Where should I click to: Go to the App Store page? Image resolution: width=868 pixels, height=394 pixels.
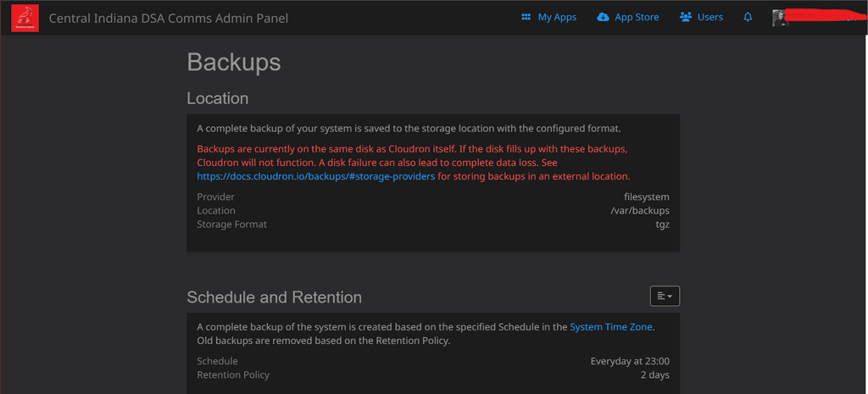[x=637, y=18]
